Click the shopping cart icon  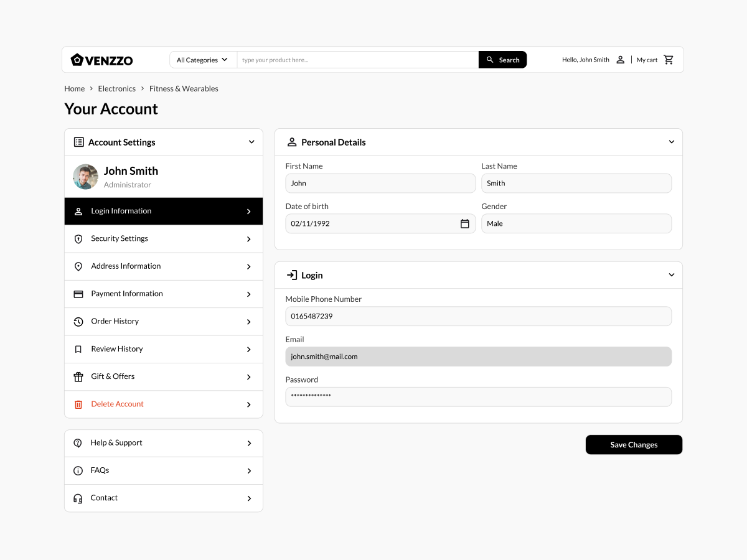coord(669,60)
